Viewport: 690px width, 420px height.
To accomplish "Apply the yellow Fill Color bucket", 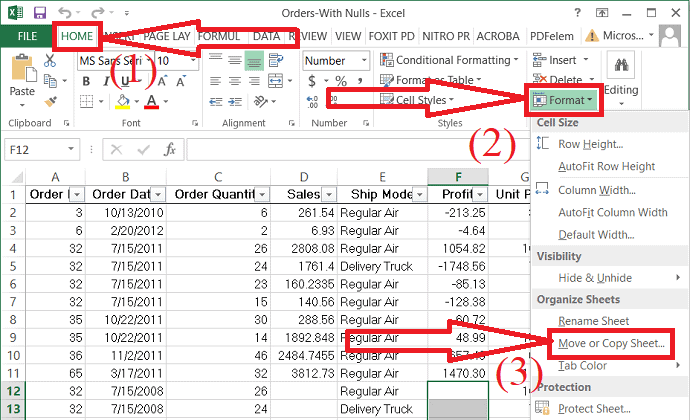I will click(123, 102).
